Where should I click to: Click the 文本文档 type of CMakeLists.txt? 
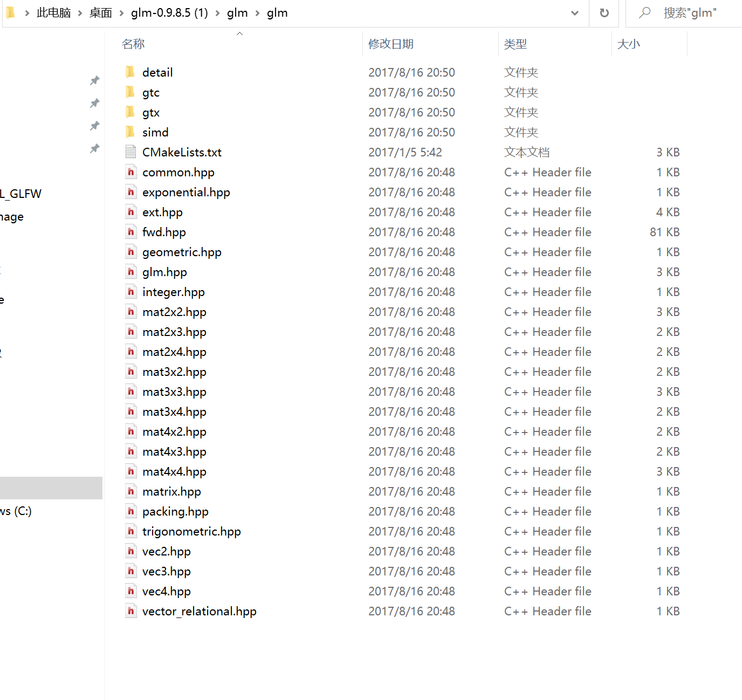pyautogui.click(x=527, y=152)
